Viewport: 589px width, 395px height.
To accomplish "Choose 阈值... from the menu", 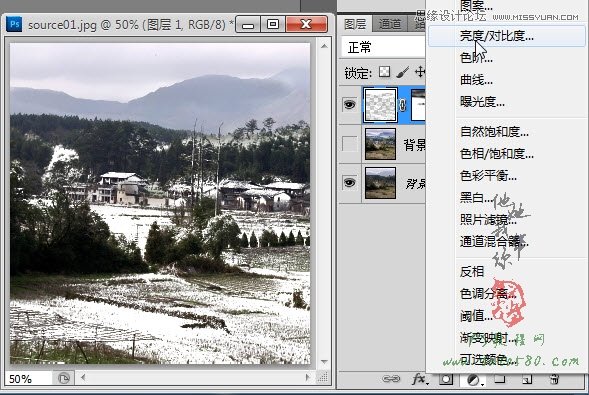I will 476,315.
